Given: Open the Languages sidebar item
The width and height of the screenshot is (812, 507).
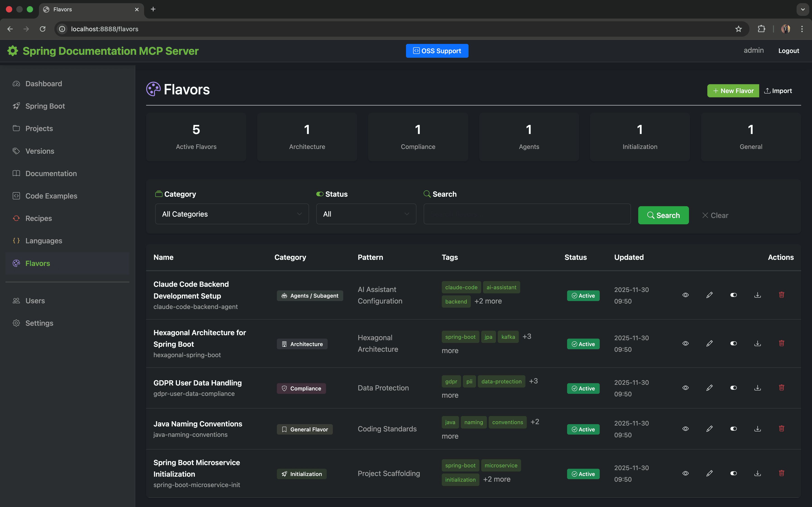Looking at the screenshot, I should pyautogui.click(x=44, y=241).
